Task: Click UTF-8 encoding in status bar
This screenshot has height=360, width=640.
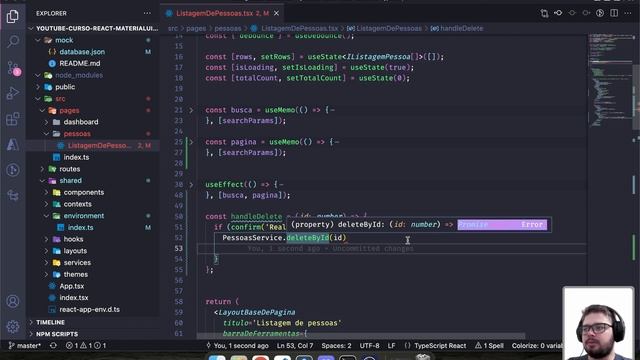Action: [x=369, y=346]
